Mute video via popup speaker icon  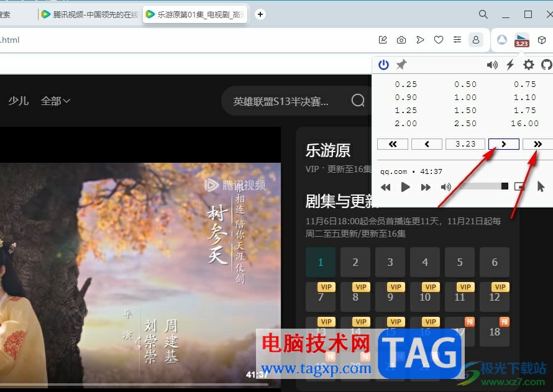pos(446,187)
